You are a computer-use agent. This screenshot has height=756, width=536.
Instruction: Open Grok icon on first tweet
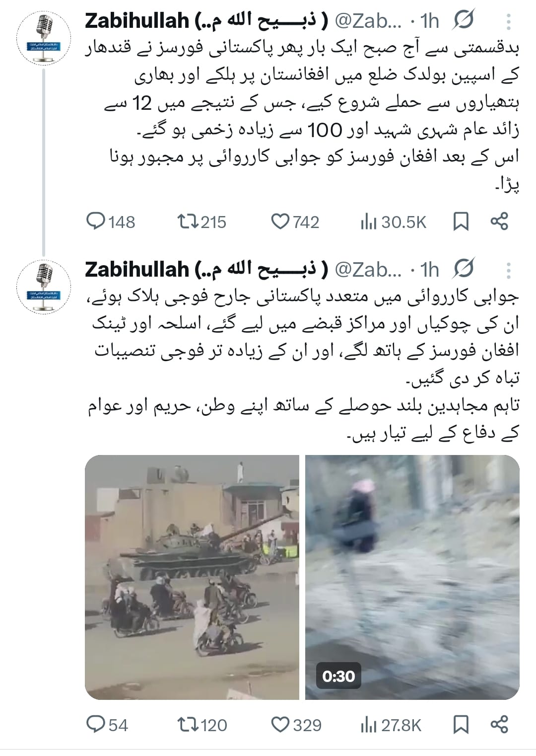click(x=464, y=21)
